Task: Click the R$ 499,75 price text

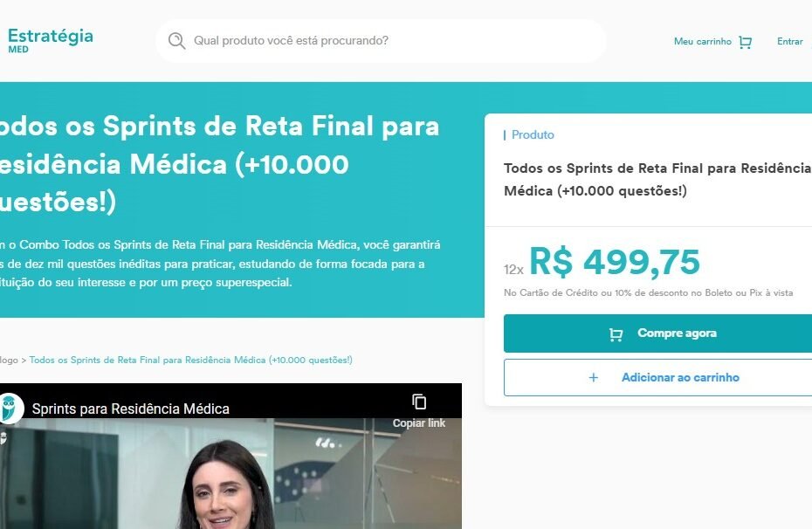Action: (614, 262)
